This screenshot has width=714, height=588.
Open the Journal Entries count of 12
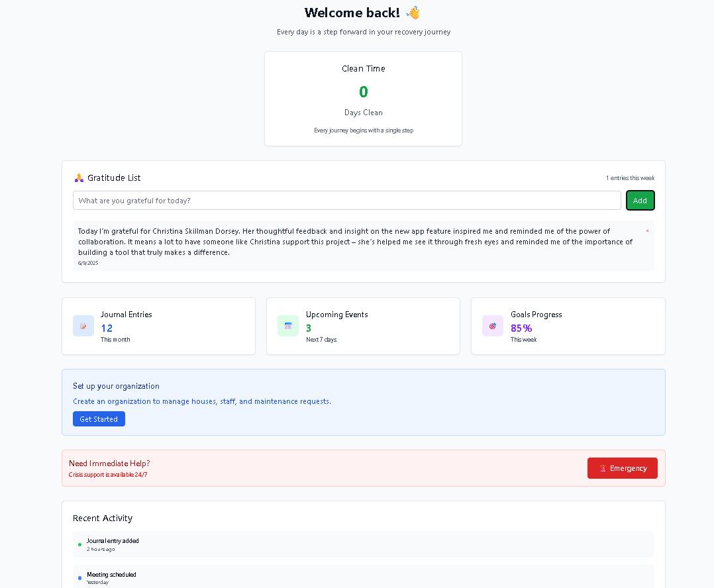pos(107,328)
